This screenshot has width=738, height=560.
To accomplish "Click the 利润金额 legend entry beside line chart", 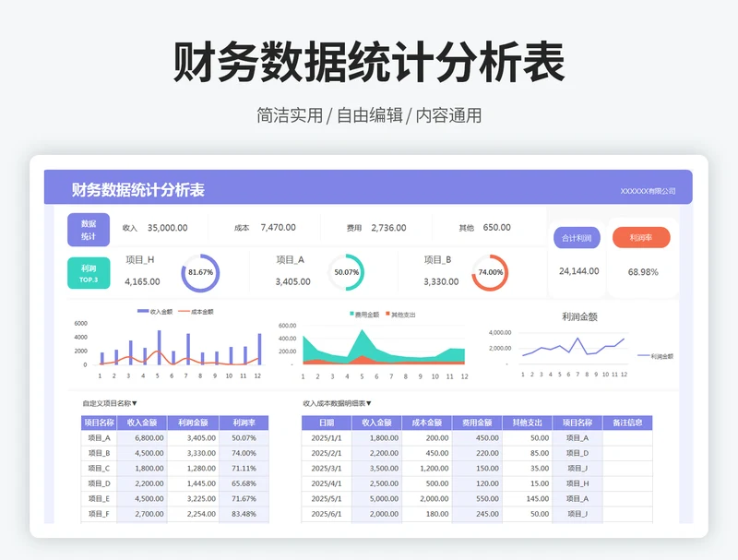I will [655, 356].
